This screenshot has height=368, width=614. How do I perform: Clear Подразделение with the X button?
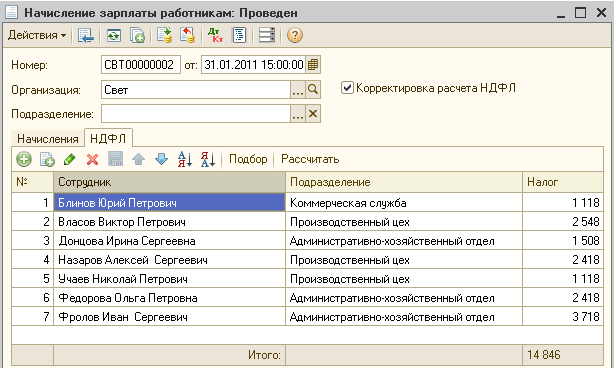(x=313, y=114)
